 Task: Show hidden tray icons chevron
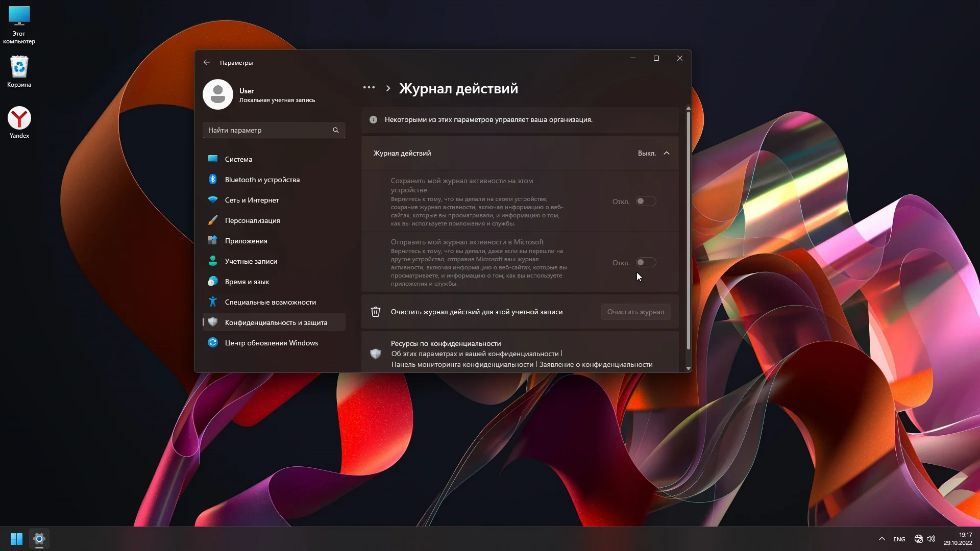(881, 539)
